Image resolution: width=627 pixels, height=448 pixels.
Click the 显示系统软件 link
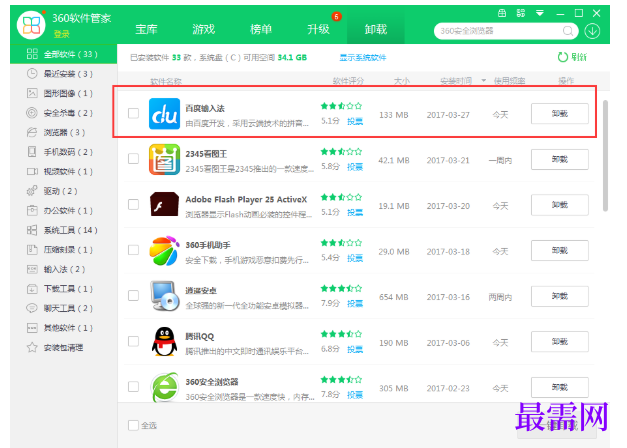point(363,58)
